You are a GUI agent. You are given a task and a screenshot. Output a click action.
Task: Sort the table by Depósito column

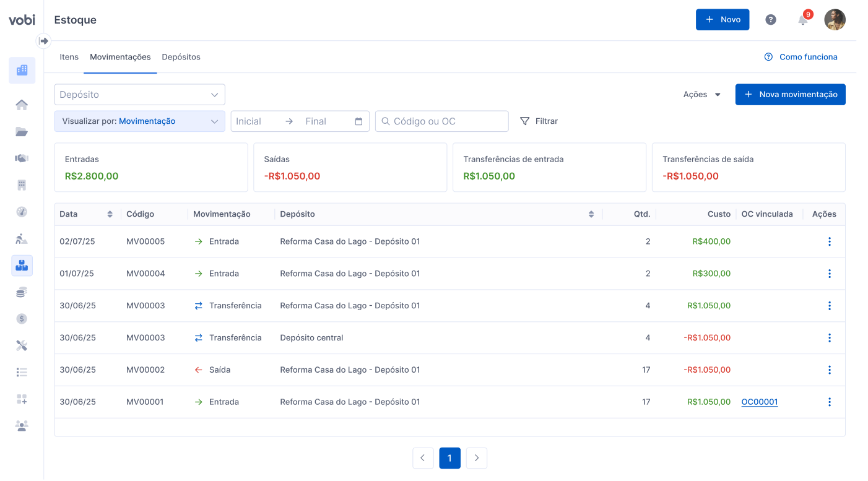click(x=591, y=214)
